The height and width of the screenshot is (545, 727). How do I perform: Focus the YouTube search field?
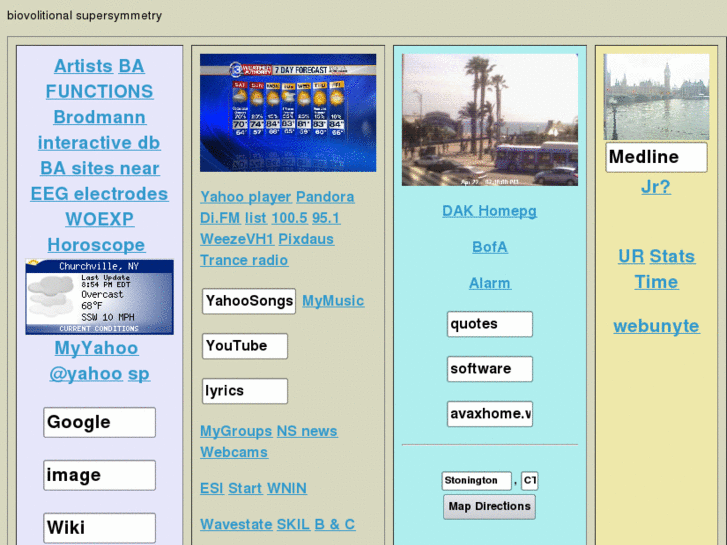pyautogui.click(x=245, y=346)
